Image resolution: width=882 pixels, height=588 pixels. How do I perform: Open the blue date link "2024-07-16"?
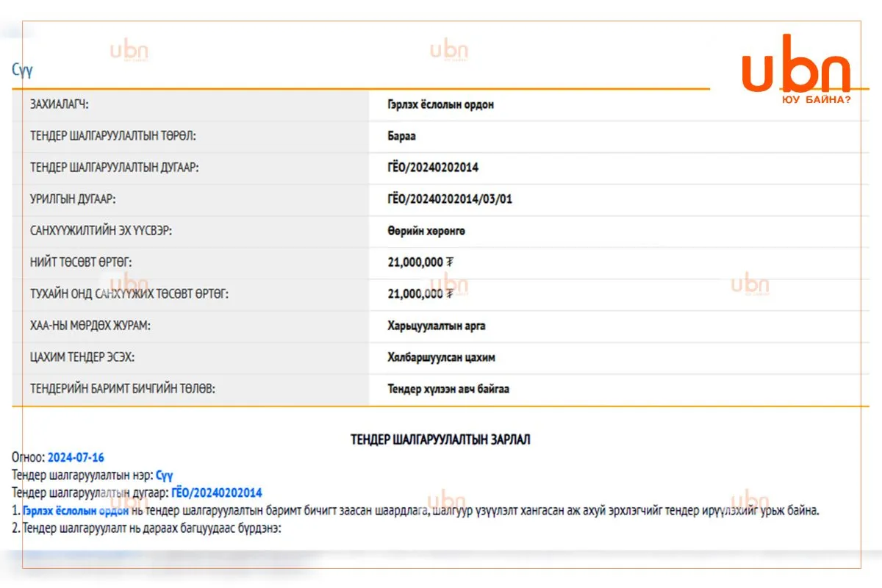point(76,457)
